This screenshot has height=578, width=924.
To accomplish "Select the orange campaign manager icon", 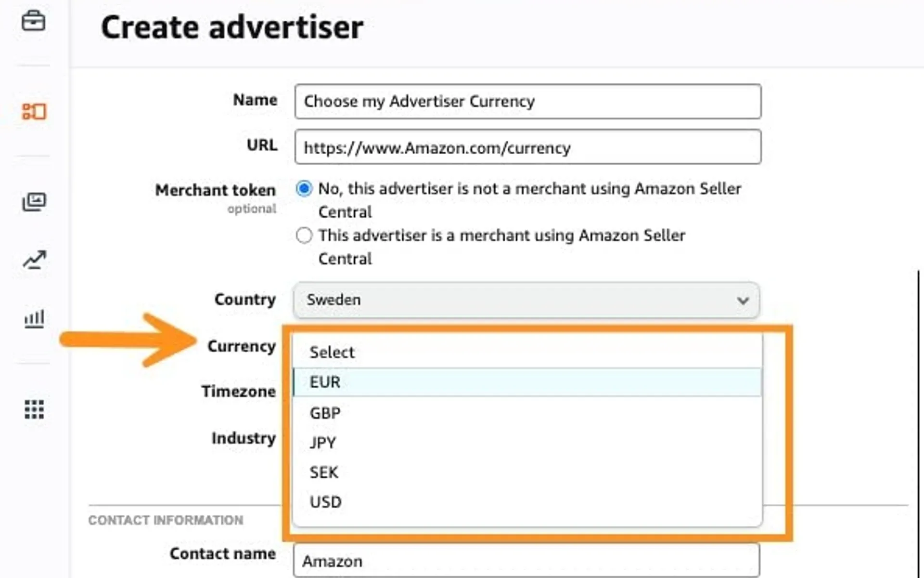I will [x=34, y=112].
